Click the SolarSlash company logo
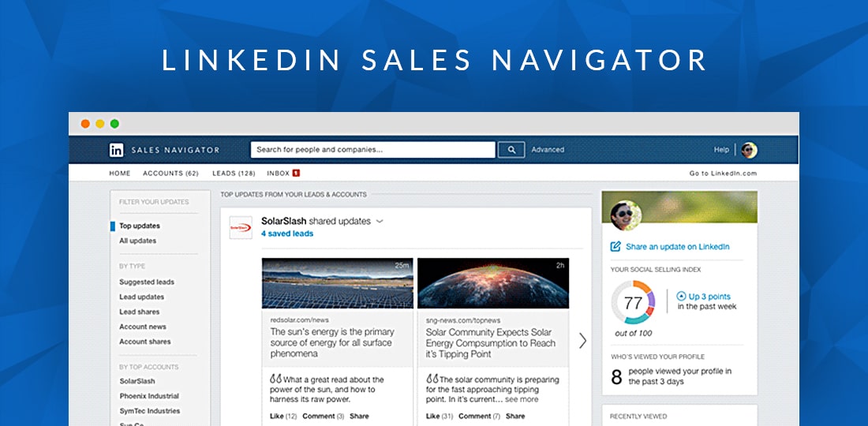This screenshot has width=868, height=426. (x=241, y=227)
